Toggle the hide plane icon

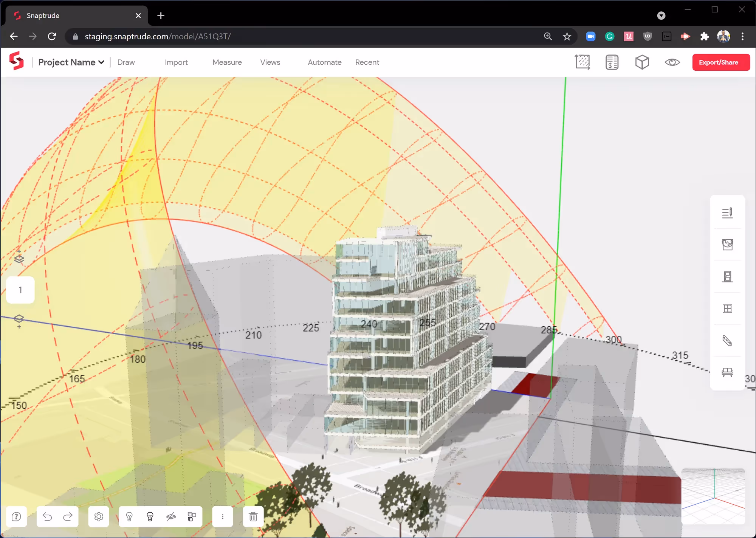[x=171, y=516]
